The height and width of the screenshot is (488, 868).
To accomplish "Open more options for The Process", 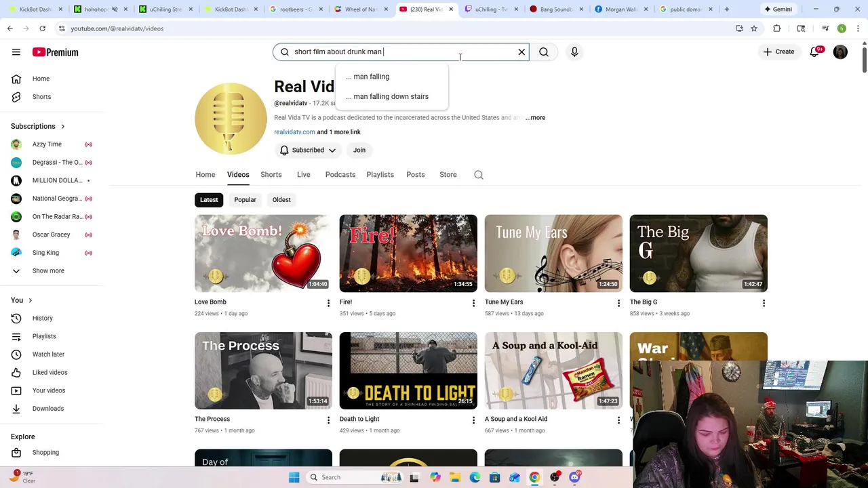I will point(328,420).
